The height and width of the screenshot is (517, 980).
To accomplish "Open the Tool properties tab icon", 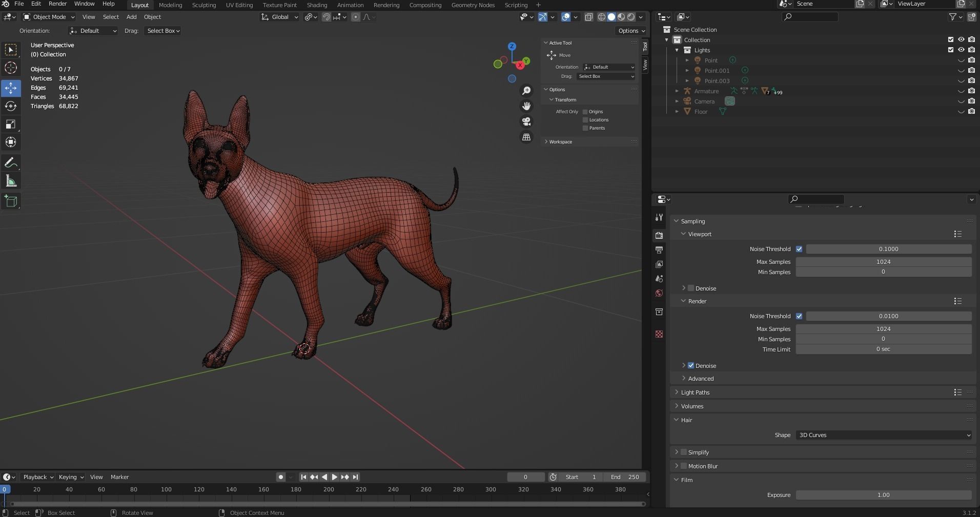I will tap(659, 218).
